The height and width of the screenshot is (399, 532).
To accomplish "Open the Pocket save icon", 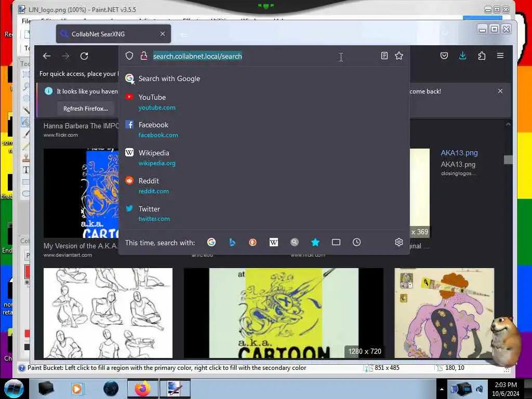I will point(444,56).
